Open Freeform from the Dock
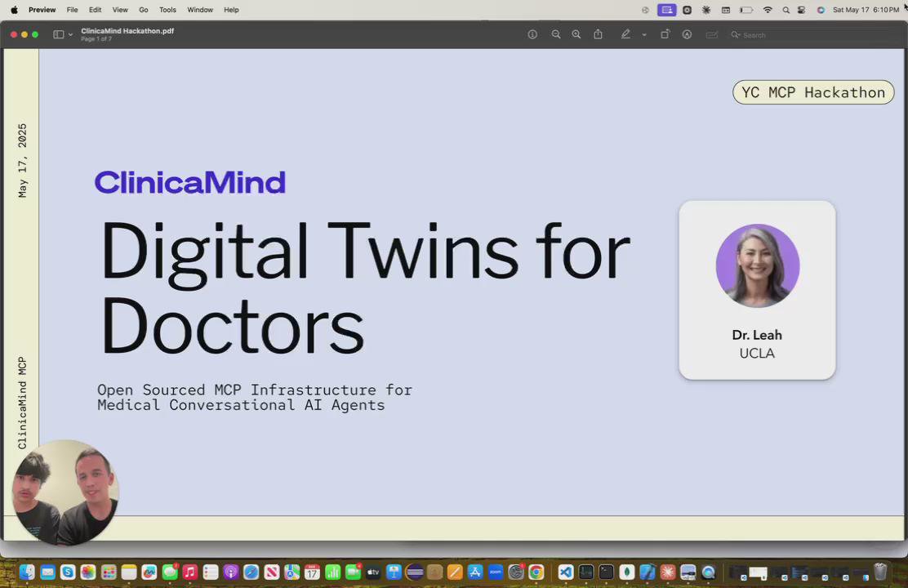This screenshot has width=908, height=588. pos(149,572)
